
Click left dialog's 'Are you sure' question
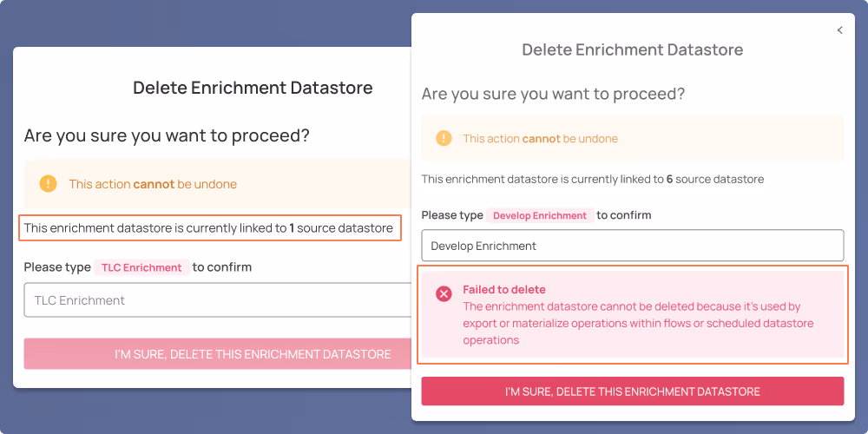click(167, 135)
